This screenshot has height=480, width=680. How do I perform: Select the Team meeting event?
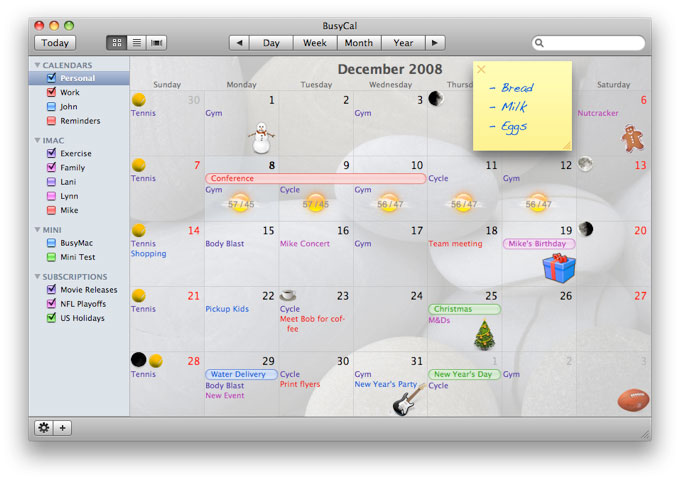point(455,244)
